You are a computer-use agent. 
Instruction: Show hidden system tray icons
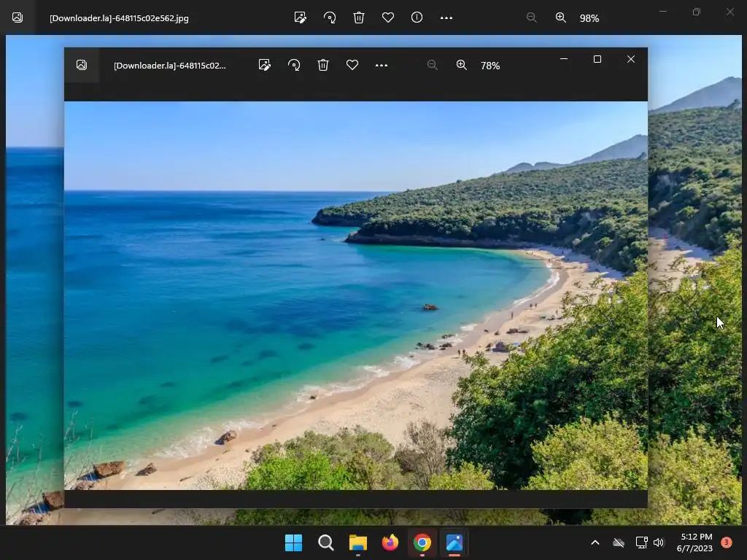pos(595,542)
